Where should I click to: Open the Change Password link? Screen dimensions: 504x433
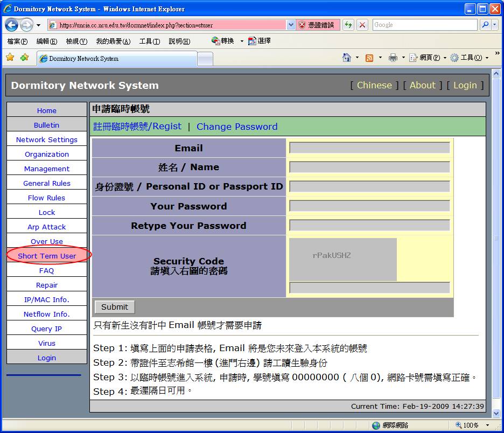point(237,127)
